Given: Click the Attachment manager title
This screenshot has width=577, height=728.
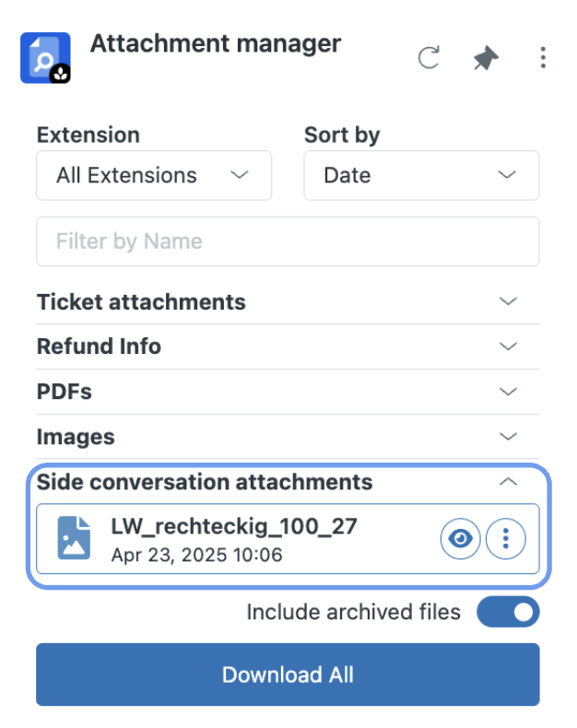Looking at the screenshot, I should pos(216,44).
